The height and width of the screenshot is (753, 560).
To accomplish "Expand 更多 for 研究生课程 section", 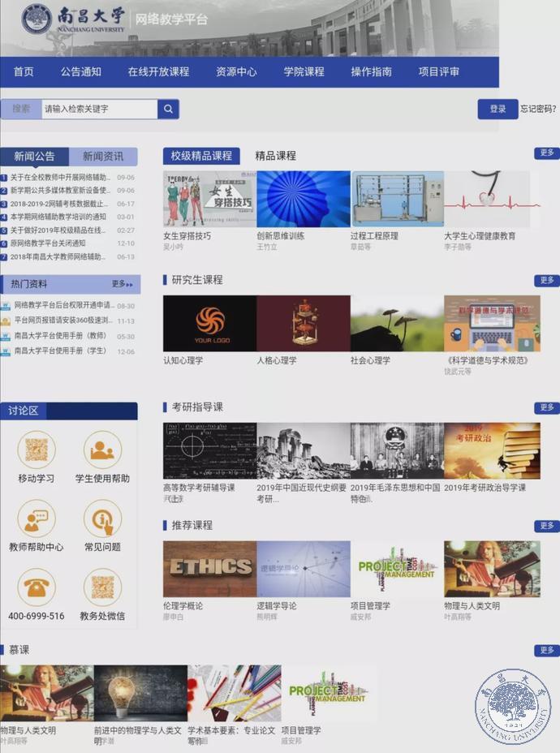I will 546,281.
